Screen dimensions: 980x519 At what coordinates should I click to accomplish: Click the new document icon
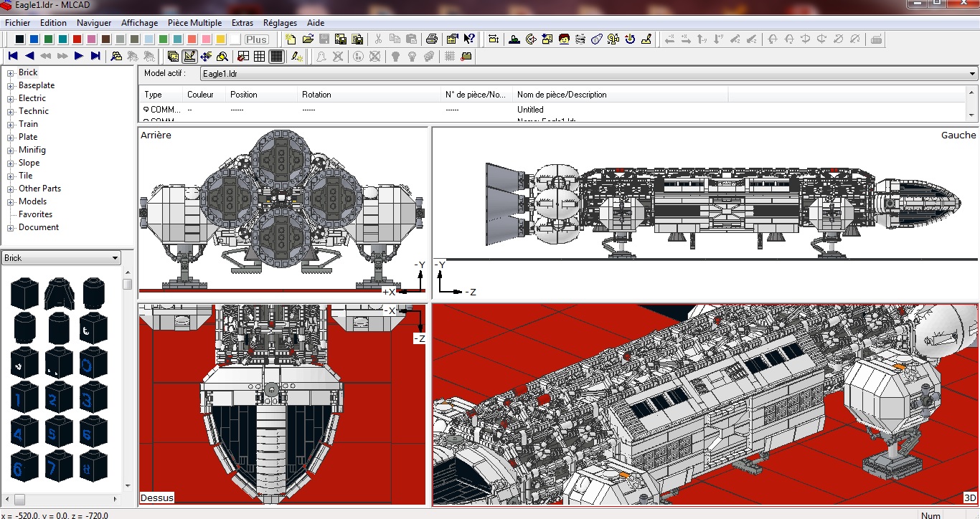[x=291, y=39]
